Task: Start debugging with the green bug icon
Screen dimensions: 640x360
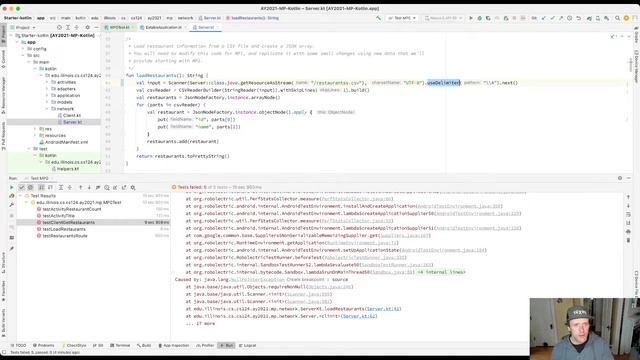Action: (480, 18)
